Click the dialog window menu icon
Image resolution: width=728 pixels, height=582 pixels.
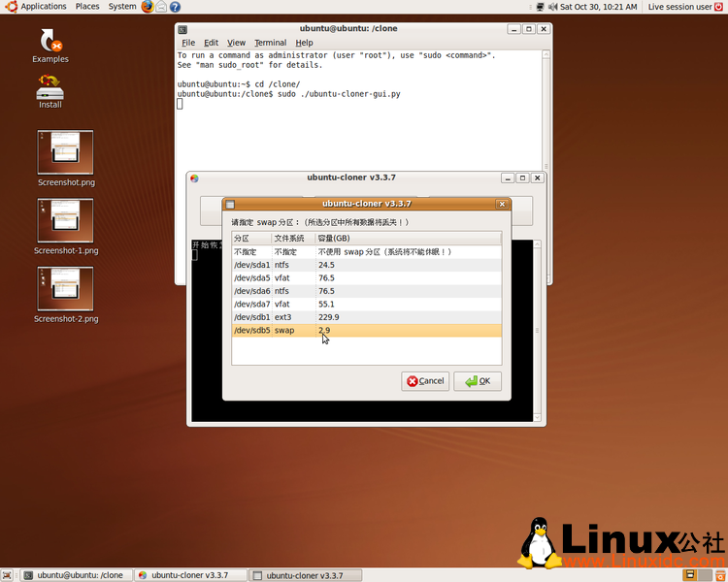[x=230, y=205]
